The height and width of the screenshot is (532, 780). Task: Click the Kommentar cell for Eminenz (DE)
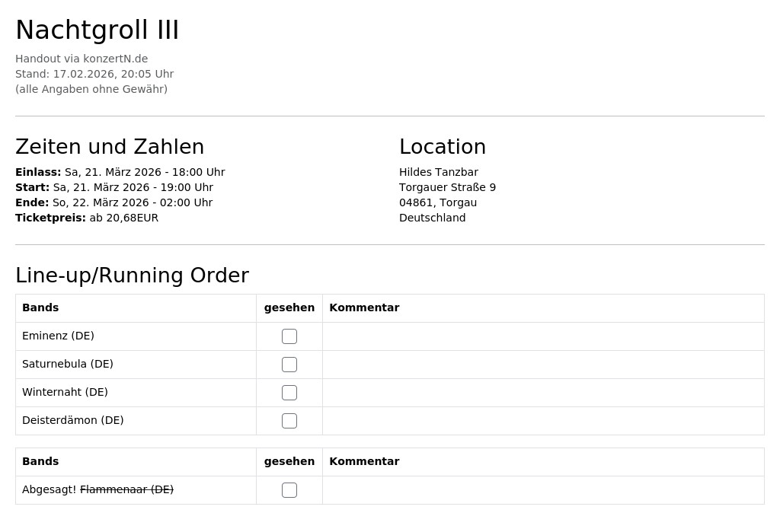click(x=543, y=336)
